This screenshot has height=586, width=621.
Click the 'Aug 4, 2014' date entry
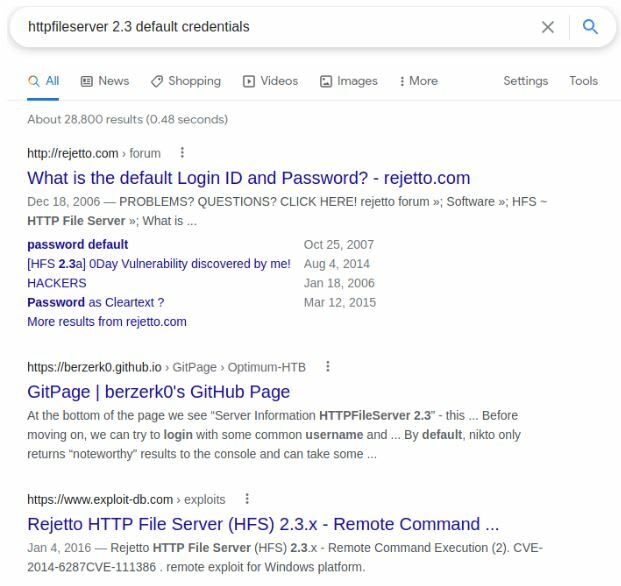point(337,264)
